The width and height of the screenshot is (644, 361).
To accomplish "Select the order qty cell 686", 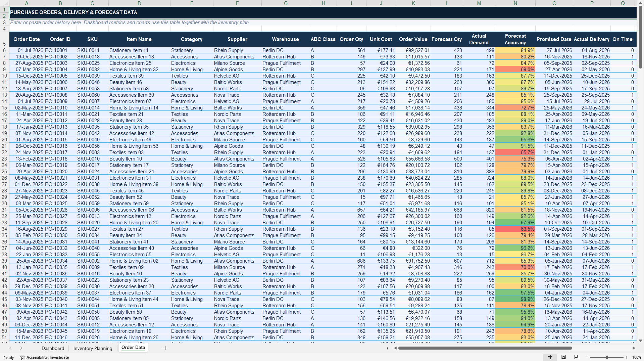I will 351,261.
